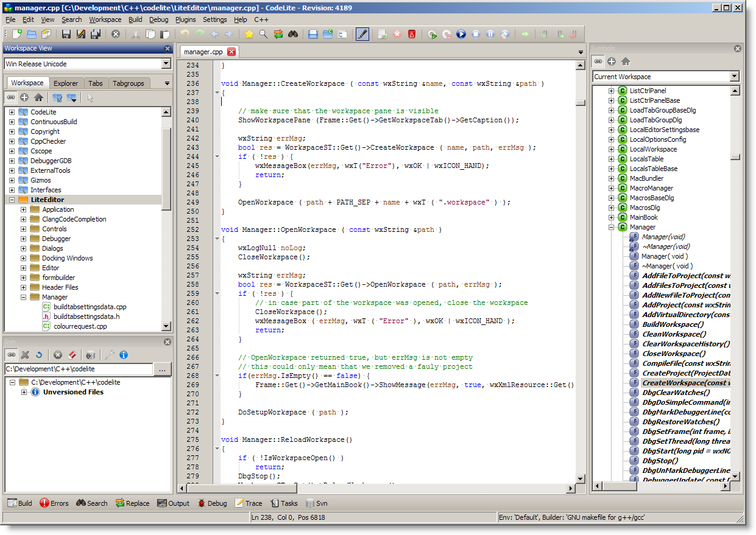The width and height of the screenshot is (756, 535).
Task: Click the SVN path browse button
Action: click(x=162, y=369)
